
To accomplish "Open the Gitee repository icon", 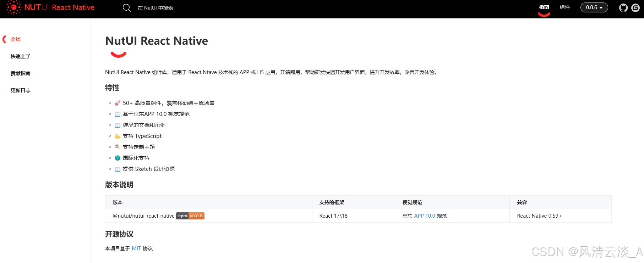I will click(x=635, y=8).
